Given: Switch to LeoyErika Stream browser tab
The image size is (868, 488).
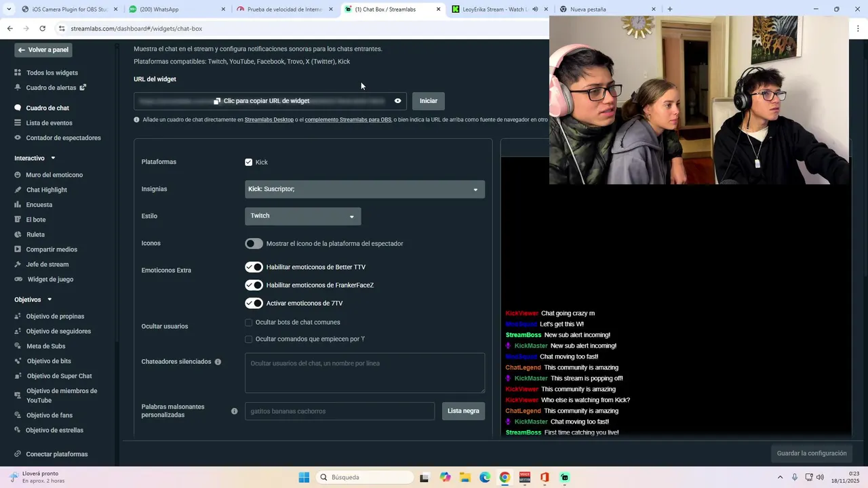Looking at the screenshot, I should point(499,9).
